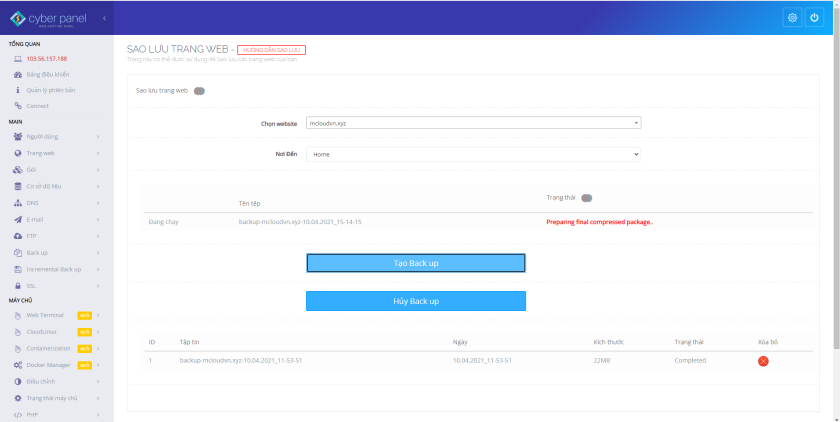Expand the DNS submenu chevron
This screenshot has width=840, height=422.
pos(98,203)
